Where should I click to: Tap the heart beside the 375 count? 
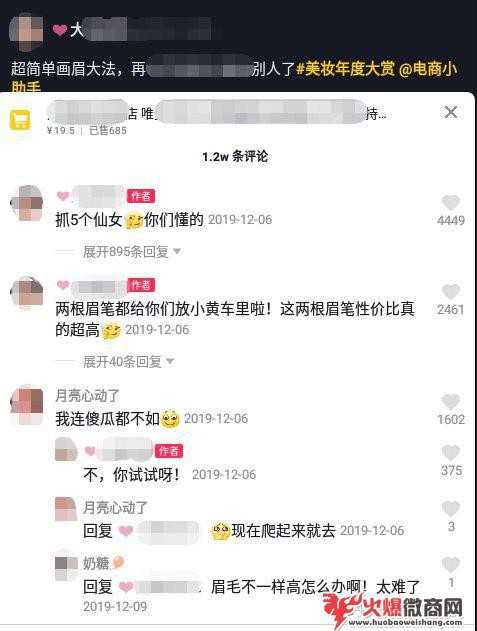451,453
